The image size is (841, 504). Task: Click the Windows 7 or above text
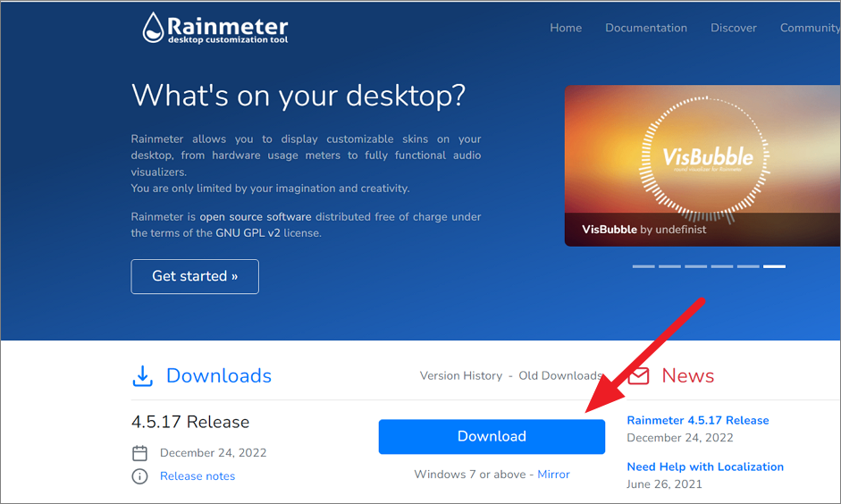point(470,475)
